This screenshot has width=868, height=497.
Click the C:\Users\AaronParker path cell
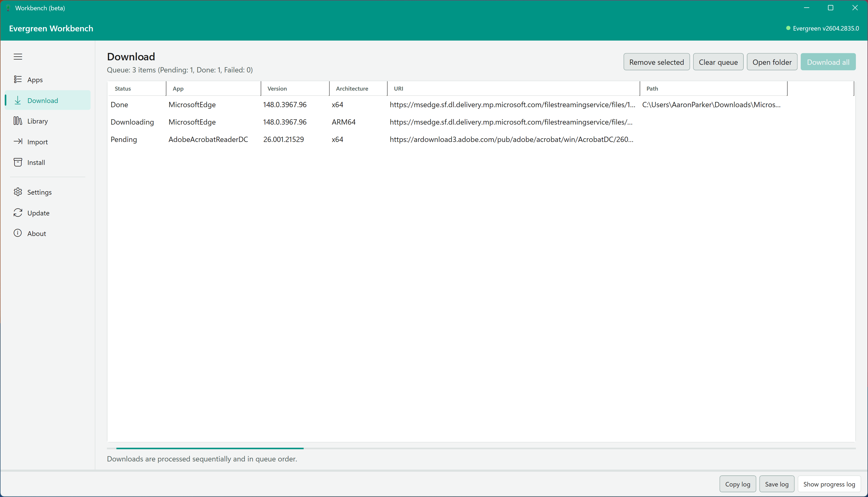coord(711,105)
